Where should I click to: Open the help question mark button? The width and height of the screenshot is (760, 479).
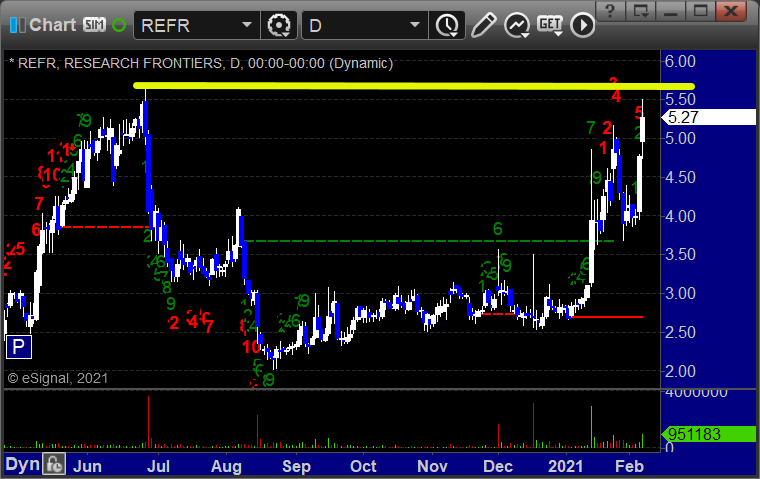[610, 11]
